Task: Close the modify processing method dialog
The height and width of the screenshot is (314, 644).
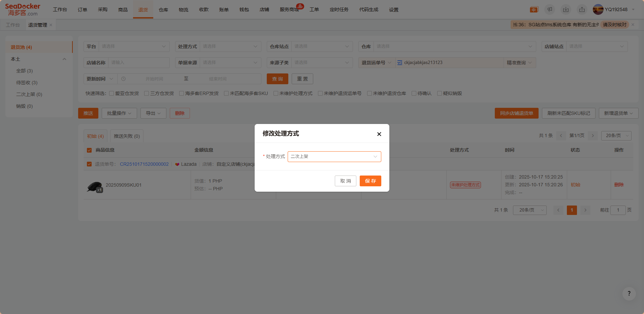Action: (379, 134)
